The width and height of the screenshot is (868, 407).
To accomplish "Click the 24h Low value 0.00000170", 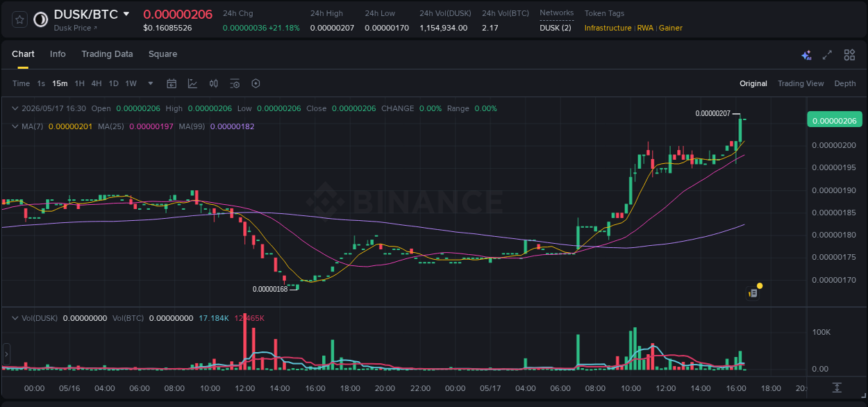I will tap(387, 28).
